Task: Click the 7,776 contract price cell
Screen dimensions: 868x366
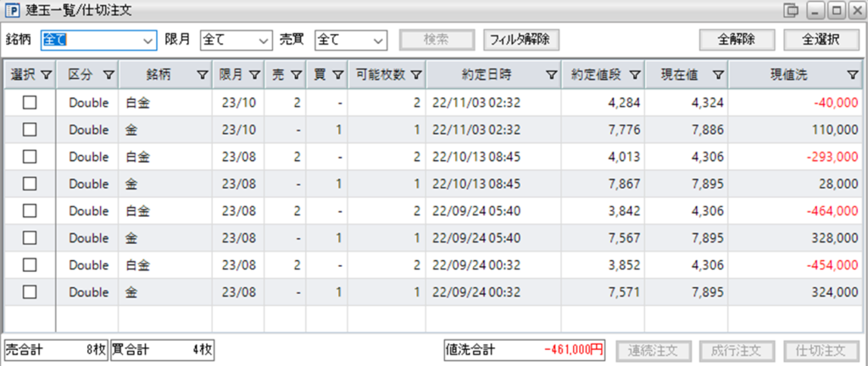Action: 603,130
